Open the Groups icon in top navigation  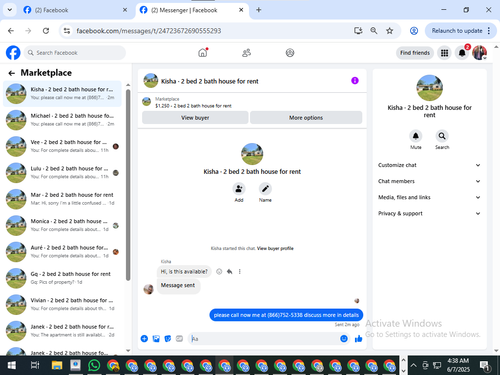tap(290, 53)
